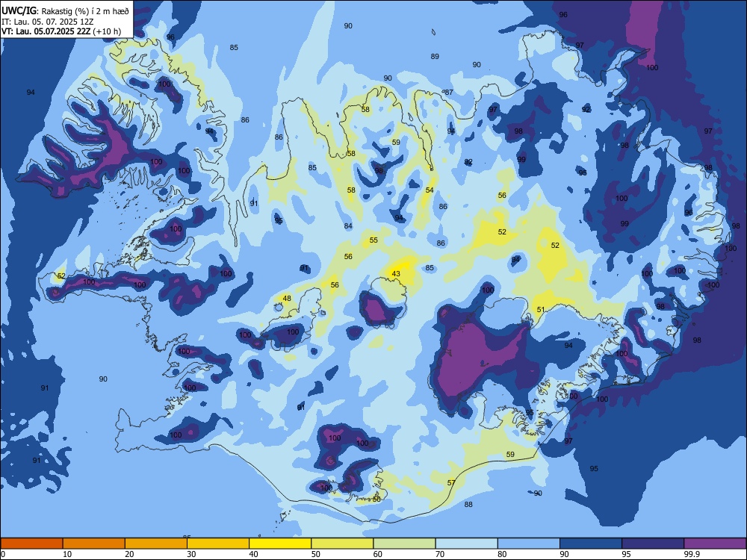This screenshot has height=560, width=747.
Task: Click the 54 humidity value on the map
Action: click(x=430, y=190)
